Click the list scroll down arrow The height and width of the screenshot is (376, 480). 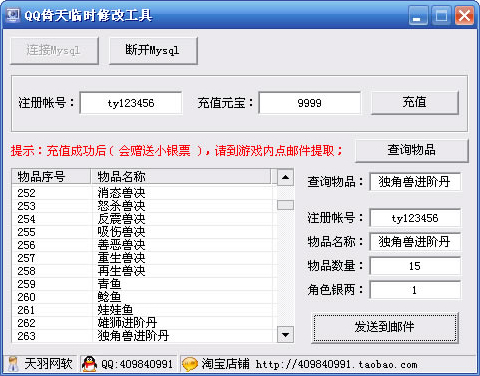(285, 334)
